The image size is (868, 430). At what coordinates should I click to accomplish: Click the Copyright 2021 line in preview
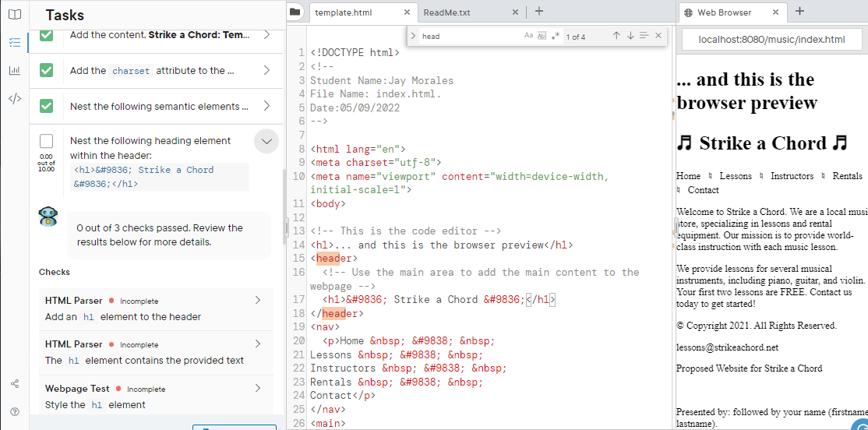(756, 326)
